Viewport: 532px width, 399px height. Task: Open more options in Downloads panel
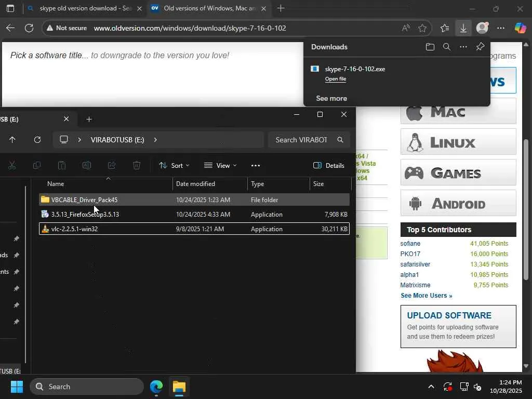(463, 47)
